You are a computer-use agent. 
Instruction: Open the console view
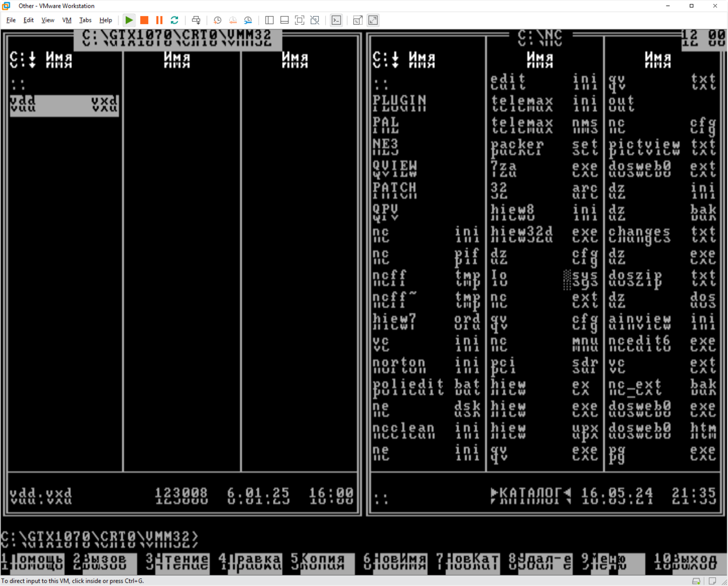(x=336, y=20)
